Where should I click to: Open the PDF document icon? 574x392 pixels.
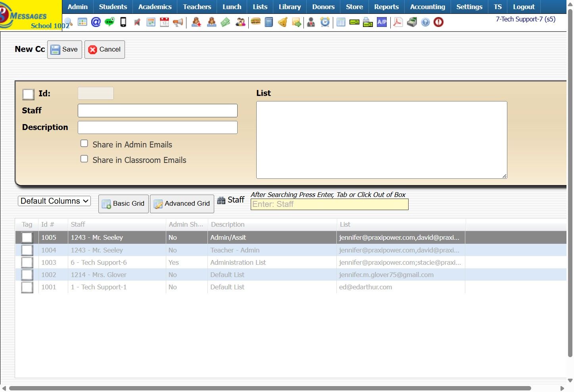(x=398, y=22)
